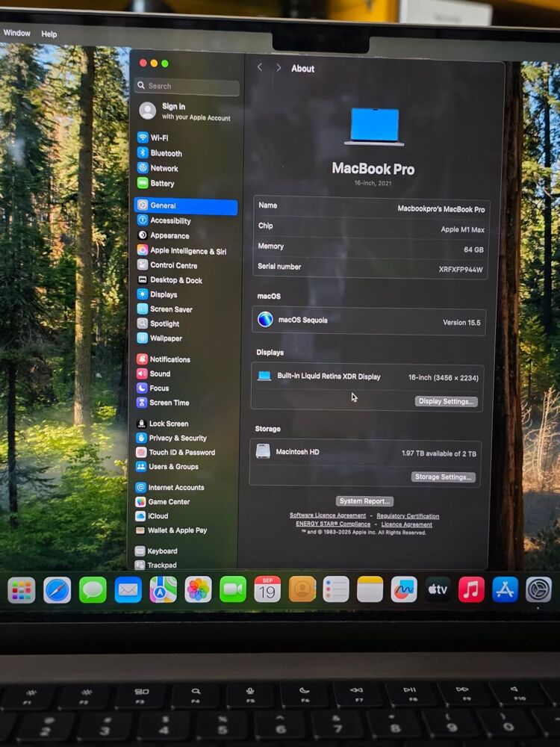Select Screen Time in sidebar
Image resolution: width=560 pixels, height=747 pixels.
pyautogui.click(x=163, y=403)
